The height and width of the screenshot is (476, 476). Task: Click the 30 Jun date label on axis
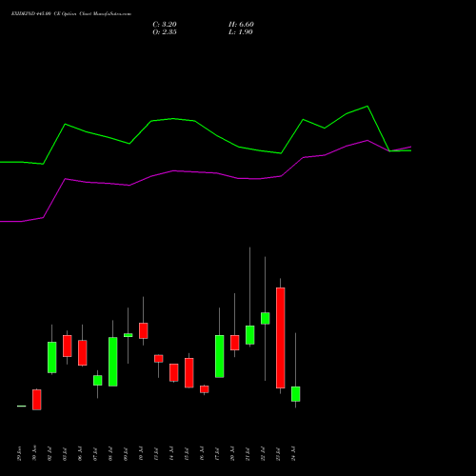tap(34, 454)
